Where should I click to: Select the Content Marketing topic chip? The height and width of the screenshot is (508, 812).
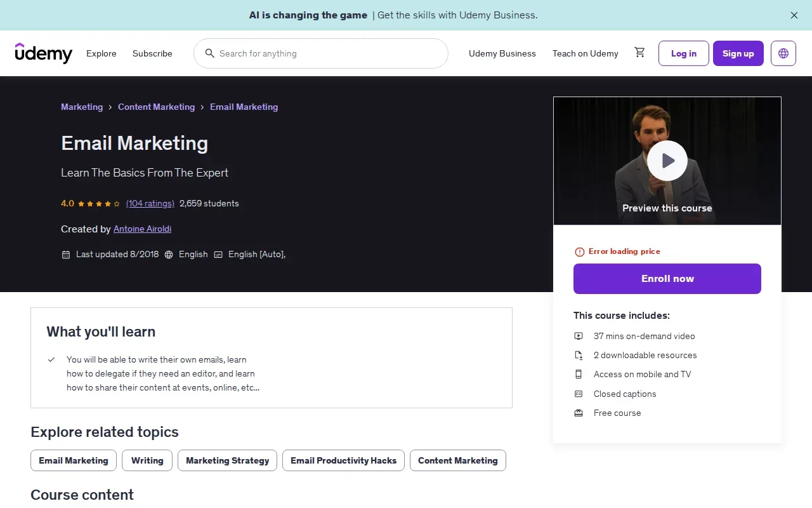pyautogui.click(x=458, y=460)
